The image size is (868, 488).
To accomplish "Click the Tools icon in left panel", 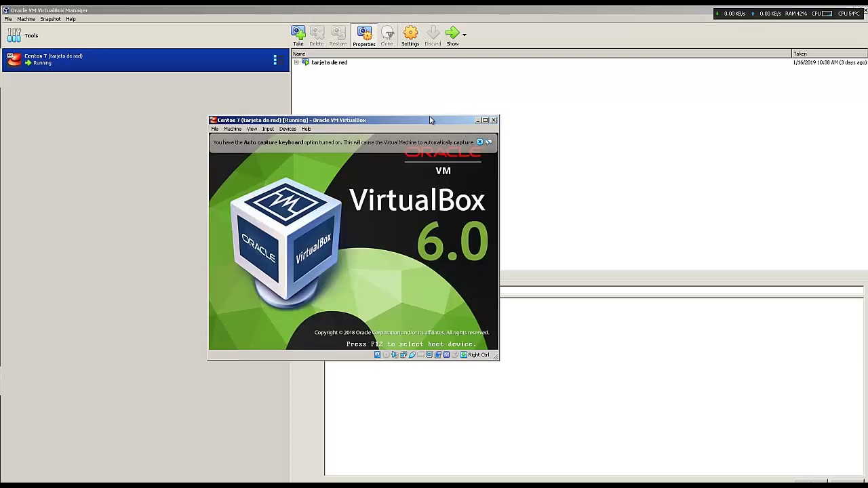I will click(14, 35).
